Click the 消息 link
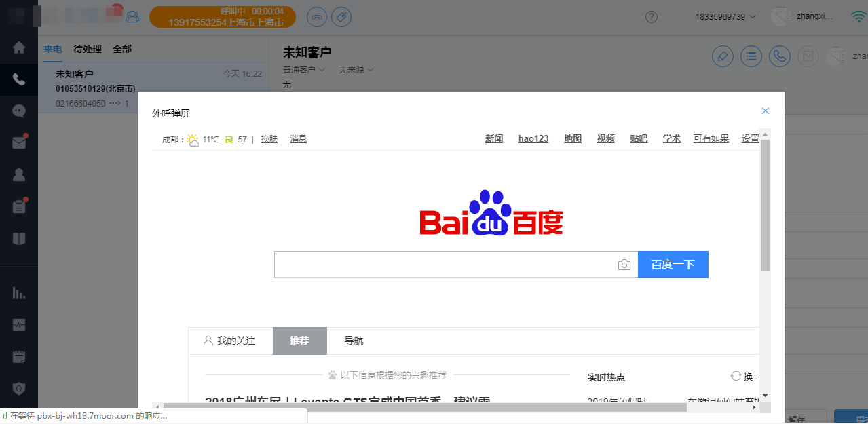The width and height of the screenshot is (868, 424). coord(299,139)
